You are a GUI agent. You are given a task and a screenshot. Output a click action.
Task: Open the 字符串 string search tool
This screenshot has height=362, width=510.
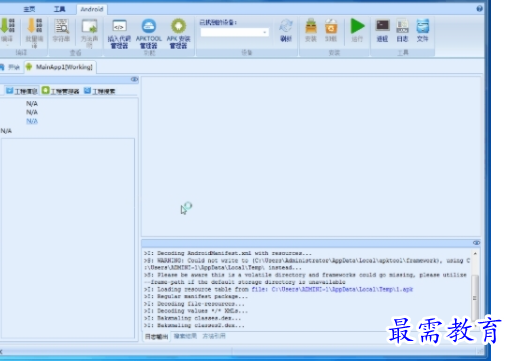(61, 31)
